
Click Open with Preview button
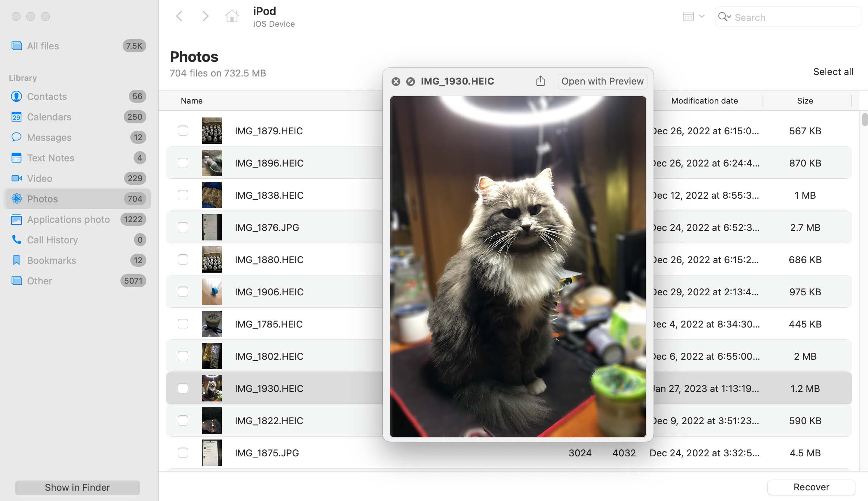(x=602, y=81)
